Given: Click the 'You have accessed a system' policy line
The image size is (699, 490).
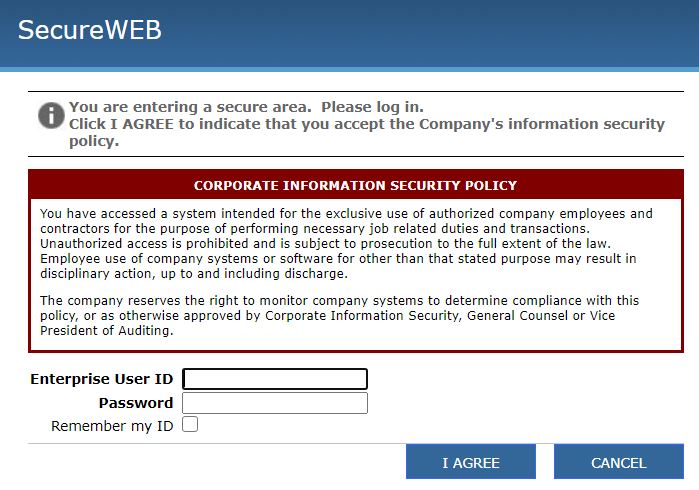Looking at the screenshot, I should [x=346, y=214].
